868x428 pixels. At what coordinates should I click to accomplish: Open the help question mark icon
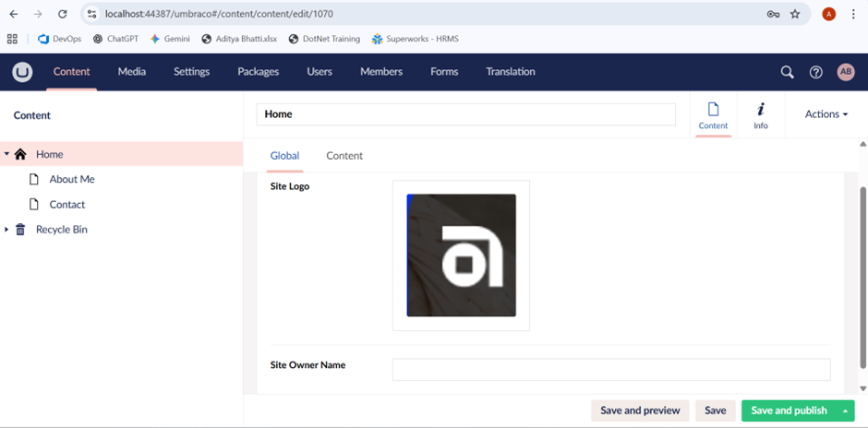click(815, 72)
